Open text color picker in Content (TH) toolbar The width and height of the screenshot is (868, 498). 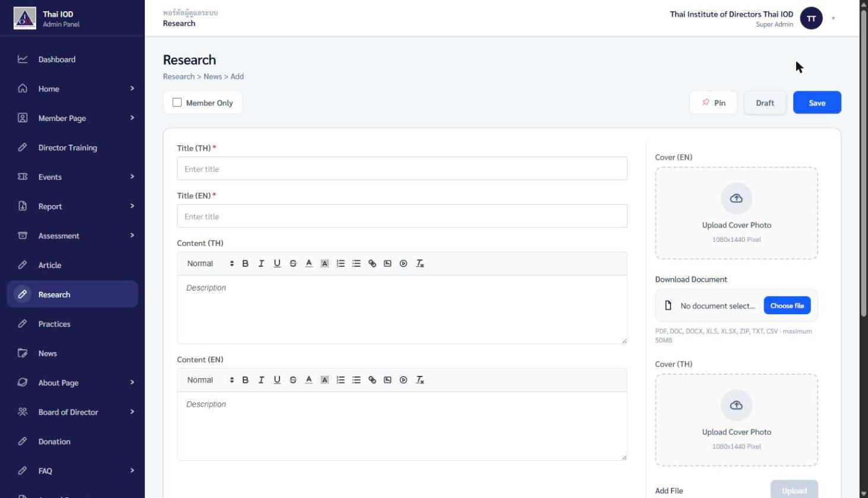click(309, 263)
